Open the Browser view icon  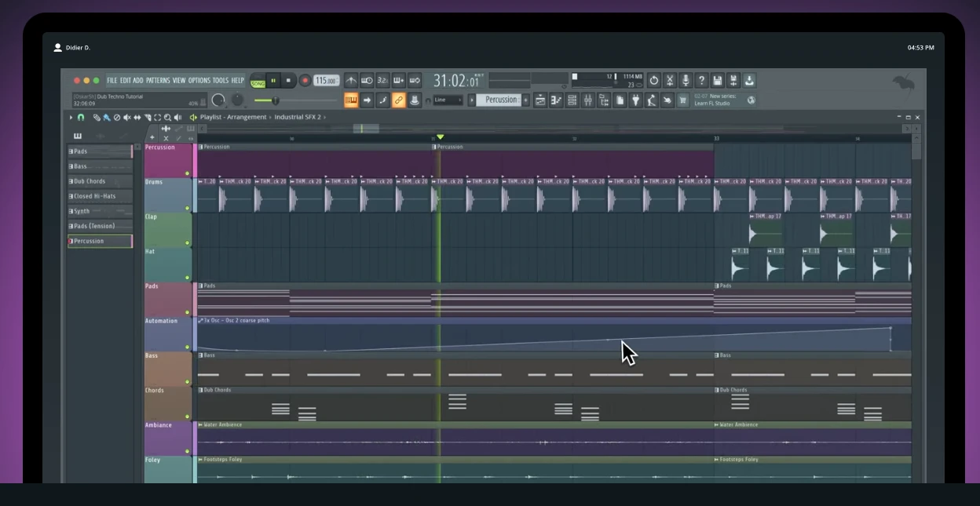tap(604, 100)
